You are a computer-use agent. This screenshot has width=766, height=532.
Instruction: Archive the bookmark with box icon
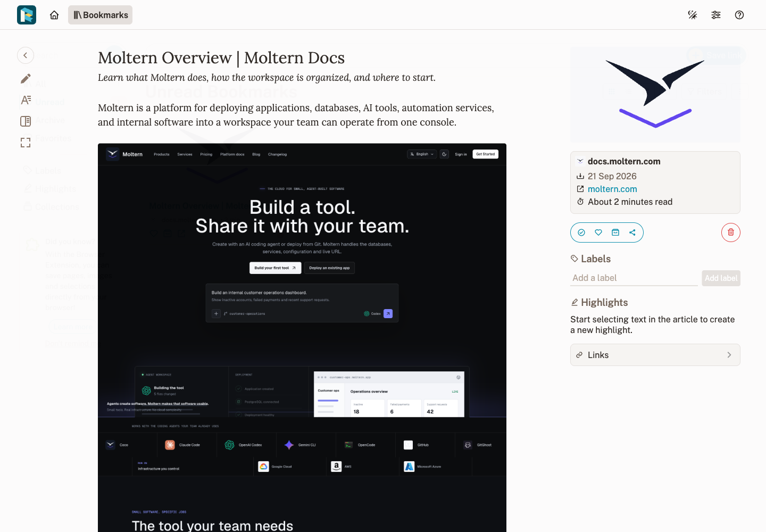click(615, 232)
